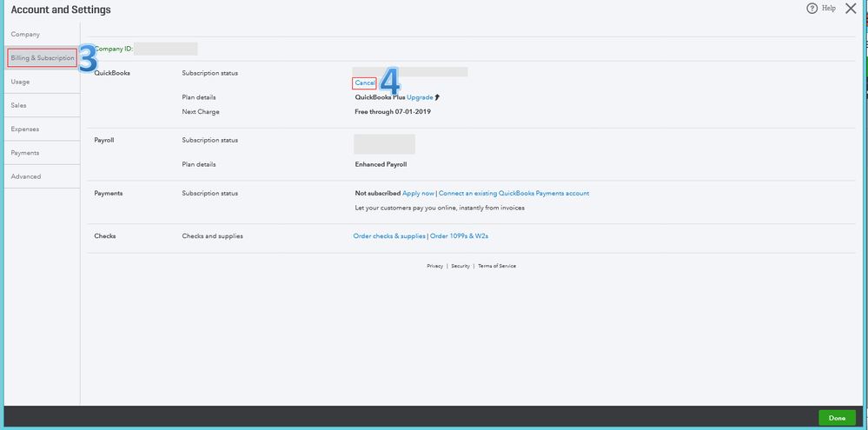Viewport: 868px width, 430px height.
Task: Switch to the Usage tab
Action: point(21,82)
